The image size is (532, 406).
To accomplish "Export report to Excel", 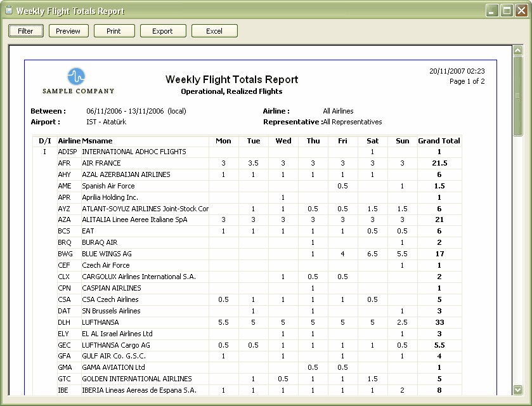I will click(214, 31).
